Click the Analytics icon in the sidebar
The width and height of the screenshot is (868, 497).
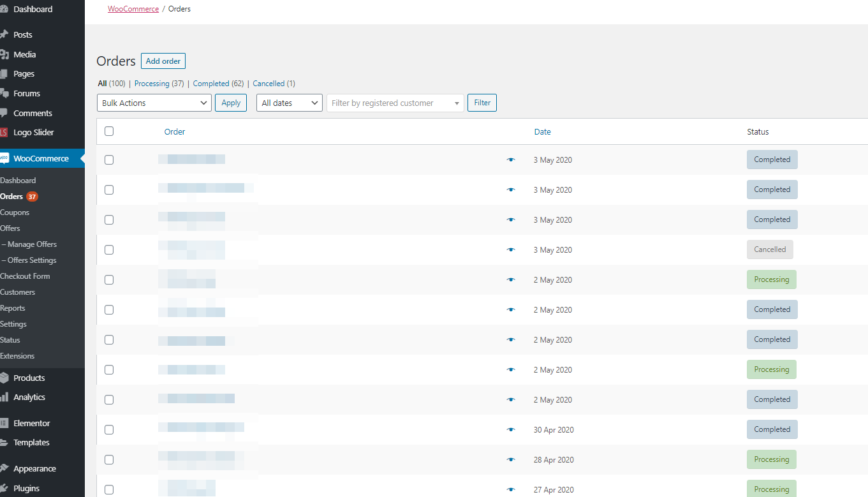(x=8, y=397)
